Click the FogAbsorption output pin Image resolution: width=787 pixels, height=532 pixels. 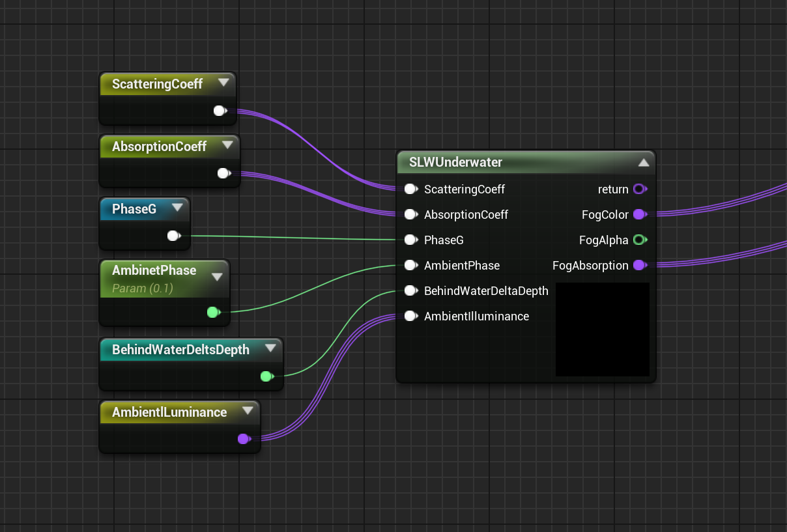639,266
